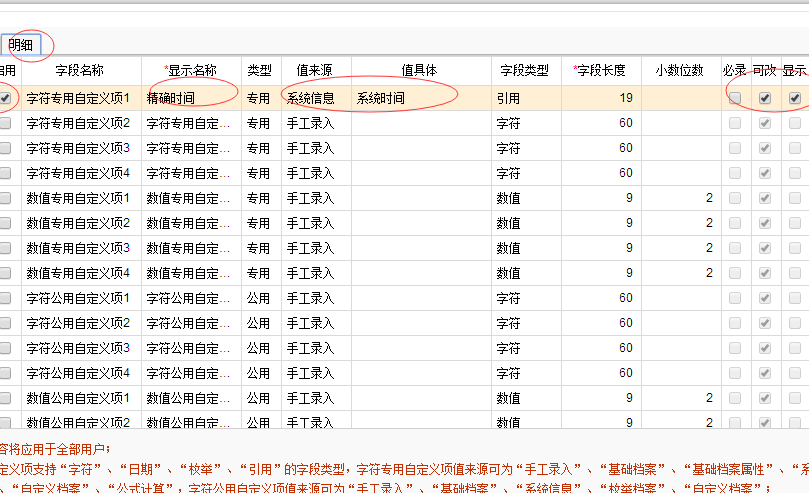Toggle 显示 checkbox for 字符专用自定义项1 row
The height and width of the screenshot is (493, 809).
[x=795, y=98]
